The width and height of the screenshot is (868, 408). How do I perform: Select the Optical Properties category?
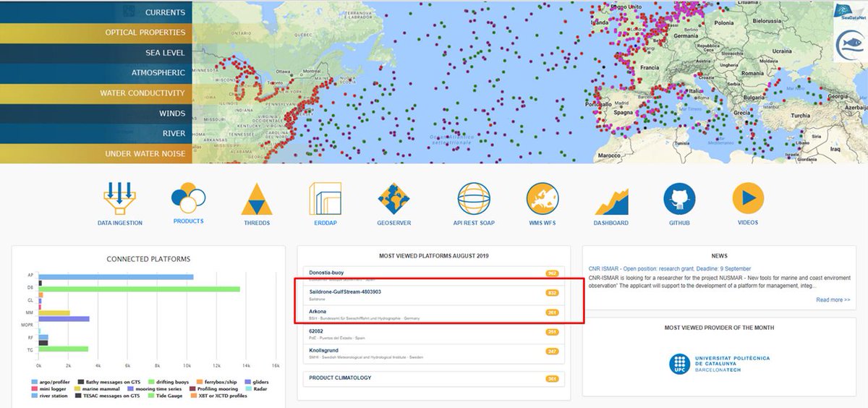pyautogui.click(x=95, y=33)
